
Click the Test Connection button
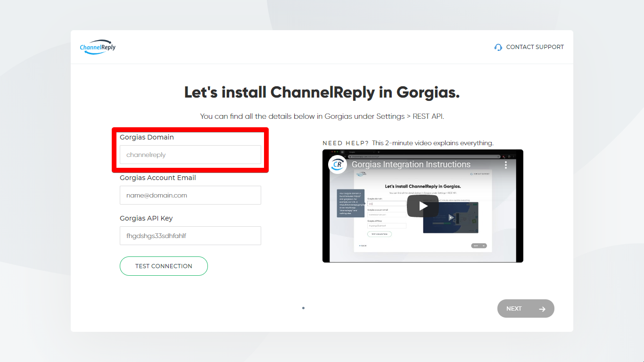coord(164,266)
